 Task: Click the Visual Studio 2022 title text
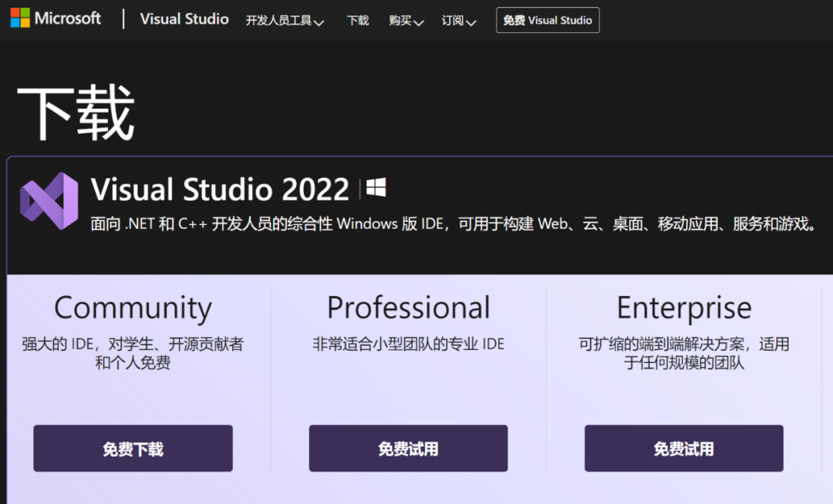(220, 189)
